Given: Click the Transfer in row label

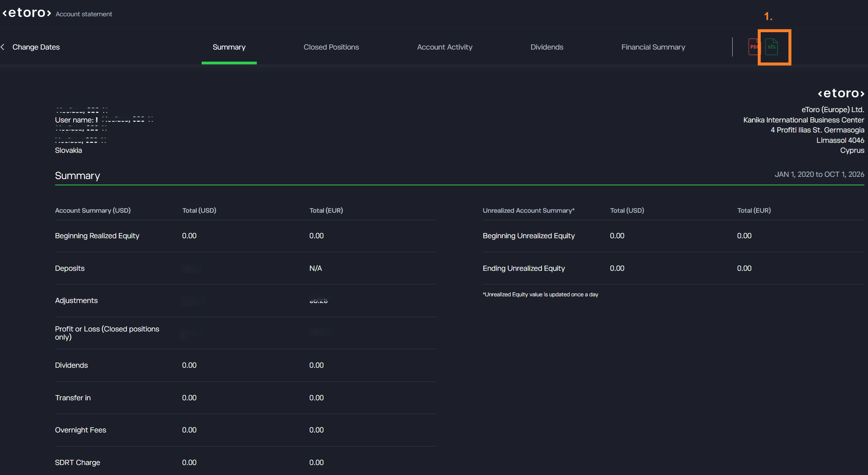Looking at the screenshot, I should tap(73, 398).
